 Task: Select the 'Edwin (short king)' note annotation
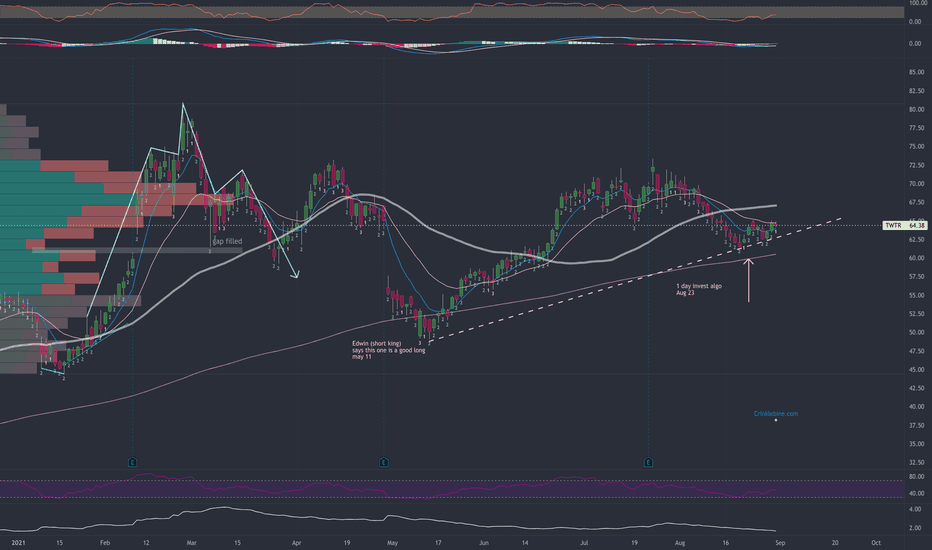click(388, 350)
